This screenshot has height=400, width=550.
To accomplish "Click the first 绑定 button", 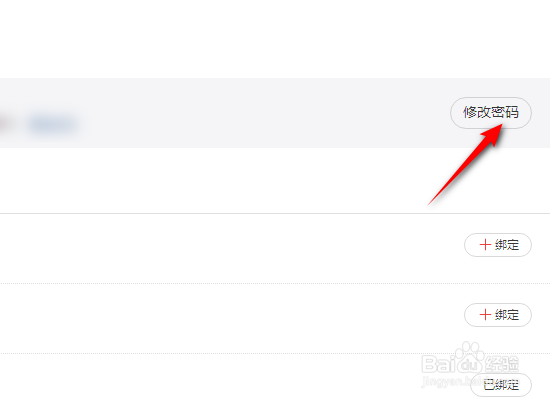I will pos(498,245).
